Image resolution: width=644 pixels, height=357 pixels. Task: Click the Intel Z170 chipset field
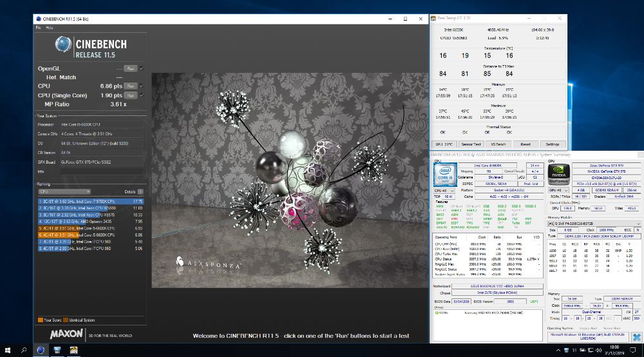[497, 293]
